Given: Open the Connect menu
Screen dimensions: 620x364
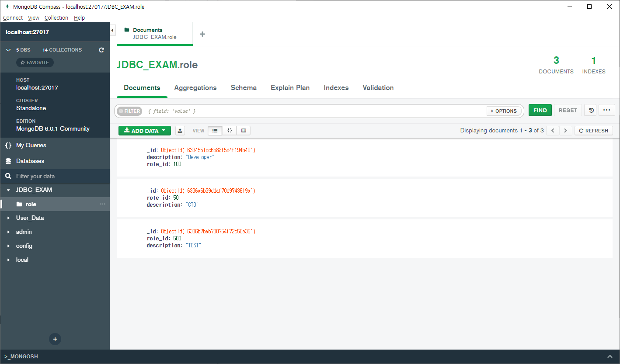Looking at the screenshot, I should (13, 18).
